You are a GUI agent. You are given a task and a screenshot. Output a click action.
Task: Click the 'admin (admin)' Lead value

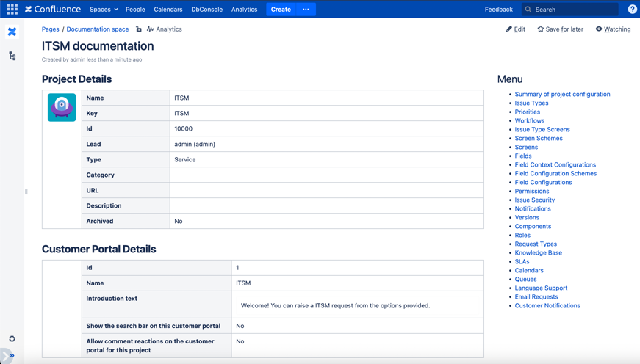point(195,144)
